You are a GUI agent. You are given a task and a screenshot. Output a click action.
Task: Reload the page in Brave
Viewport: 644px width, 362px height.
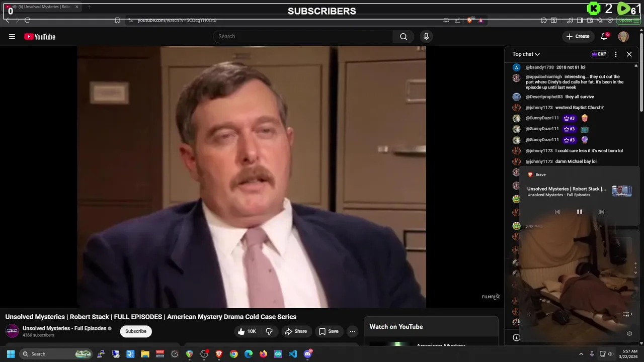(27, 20)
